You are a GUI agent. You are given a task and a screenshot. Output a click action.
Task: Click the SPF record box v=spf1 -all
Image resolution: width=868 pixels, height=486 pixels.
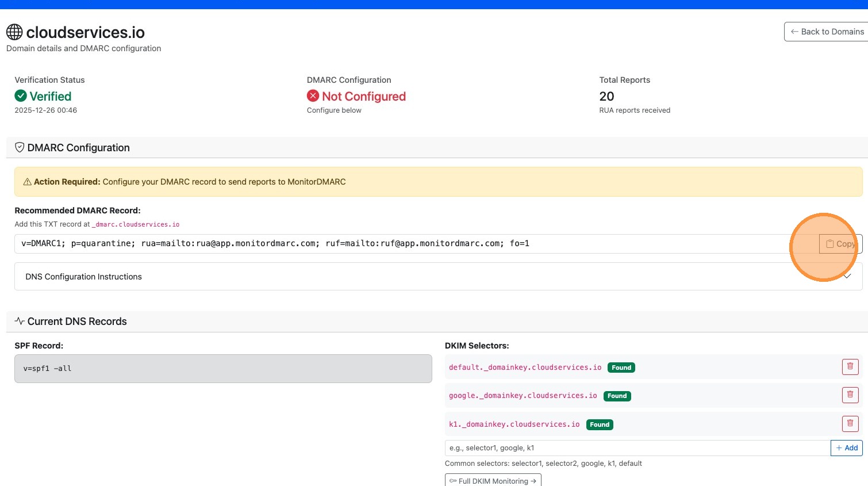(x=223, y=369)
